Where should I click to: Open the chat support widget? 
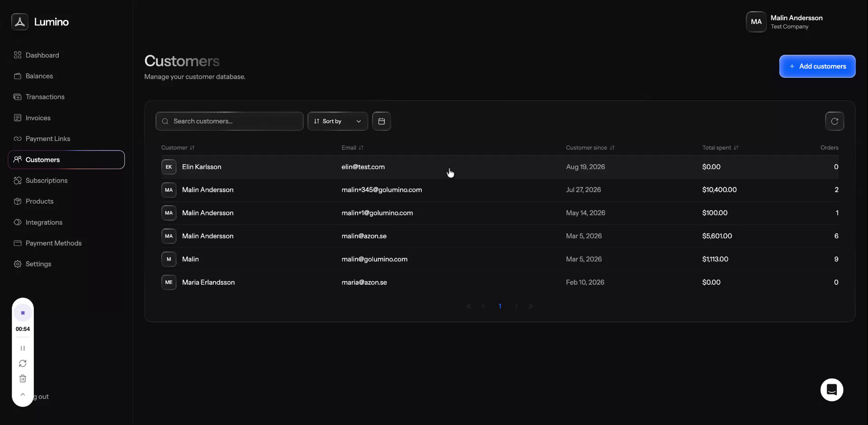[832, 390]
